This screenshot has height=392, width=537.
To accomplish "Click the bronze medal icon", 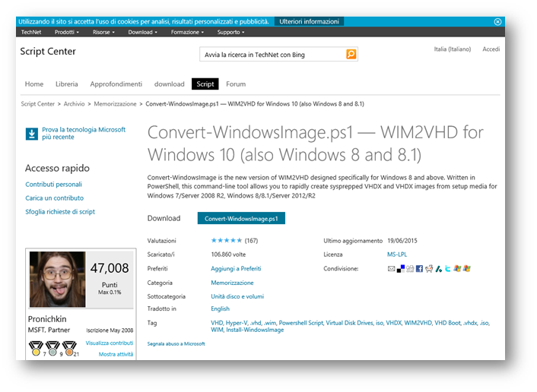I will tap(69, 348).
